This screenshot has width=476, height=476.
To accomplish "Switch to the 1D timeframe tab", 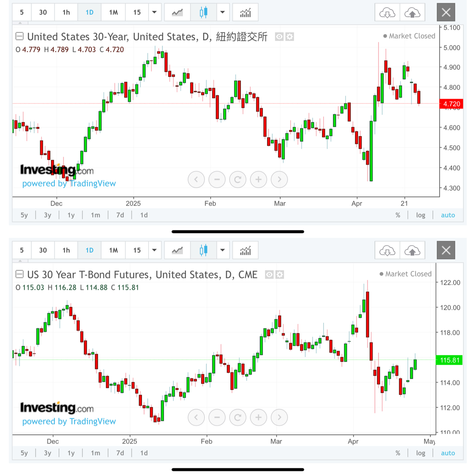I will (89, 12).
